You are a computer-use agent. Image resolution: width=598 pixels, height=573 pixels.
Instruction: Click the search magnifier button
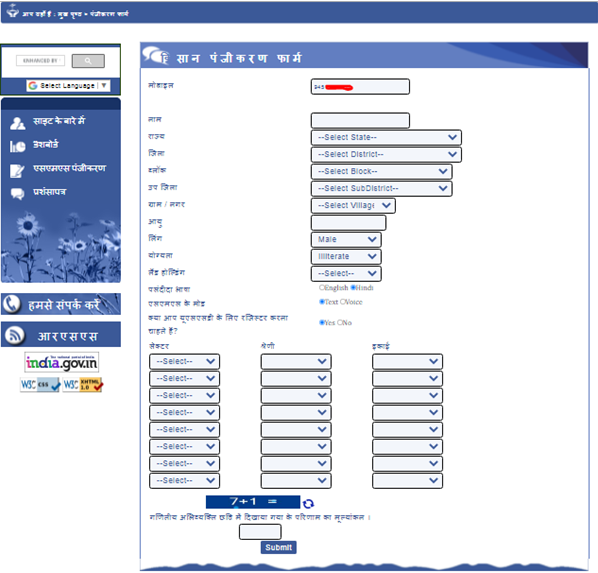tap(88, 61)
